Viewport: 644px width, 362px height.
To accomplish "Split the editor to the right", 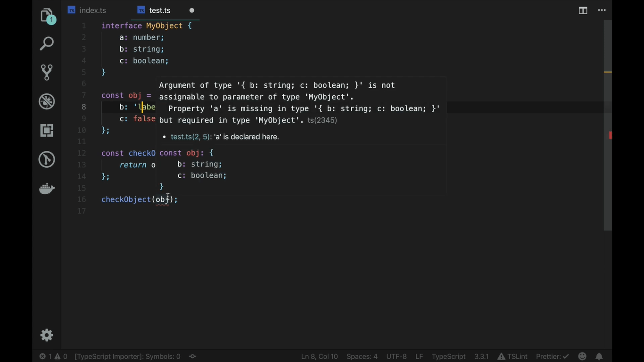I will tap(583, 10).
